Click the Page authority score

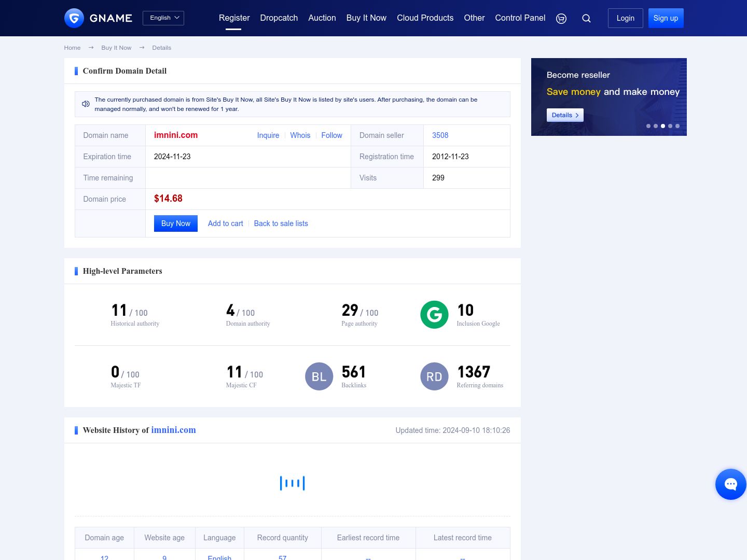tap(360, 311)
